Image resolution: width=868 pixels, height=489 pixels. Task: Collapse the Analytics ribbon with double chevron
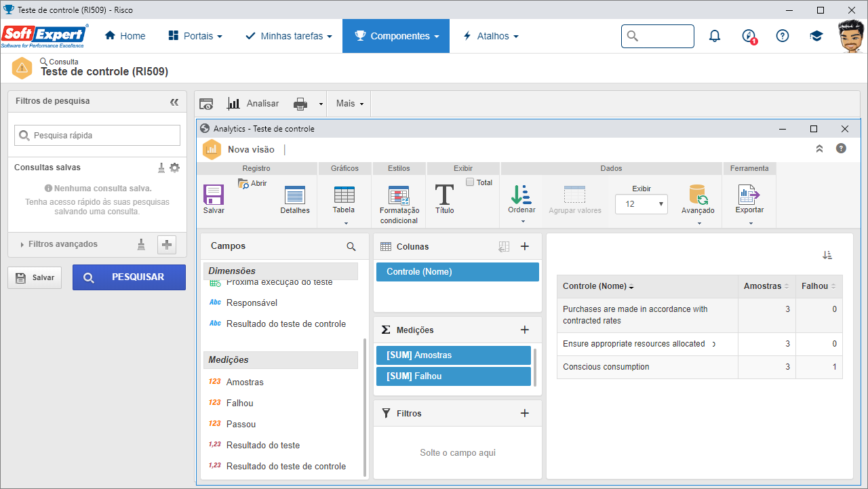[x=819, y=149]
